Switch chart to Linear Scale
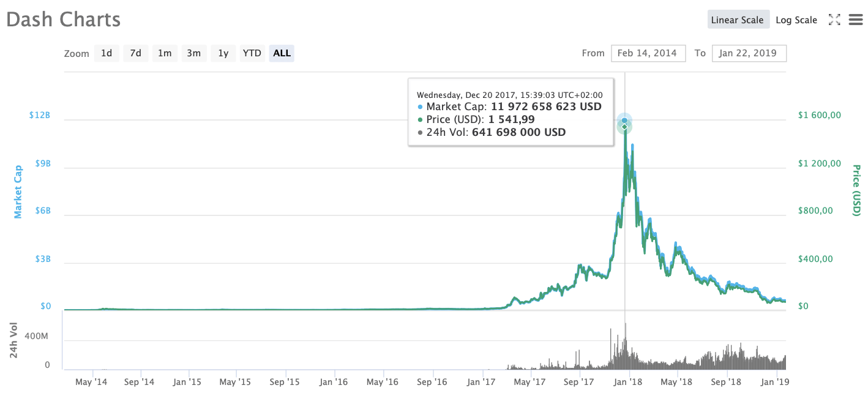Viewport: 868px width, 396px height. click(737, 20)
